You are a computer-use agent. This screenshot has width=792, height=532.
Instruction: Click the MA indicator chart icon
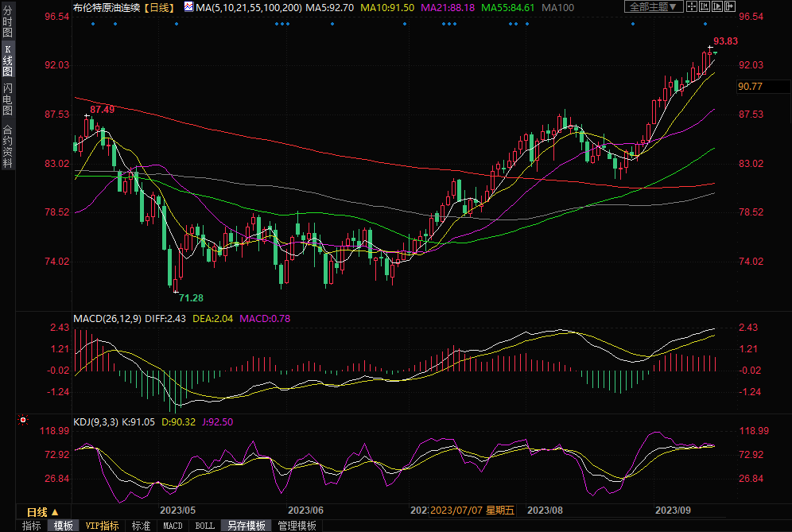pyautogui.click(x=188, y=6)
